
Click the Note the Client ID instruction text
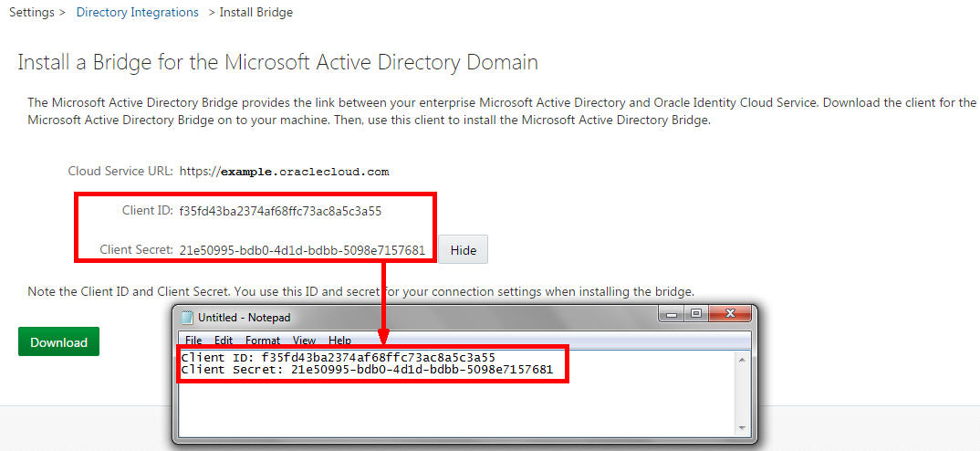coord(361,291)
